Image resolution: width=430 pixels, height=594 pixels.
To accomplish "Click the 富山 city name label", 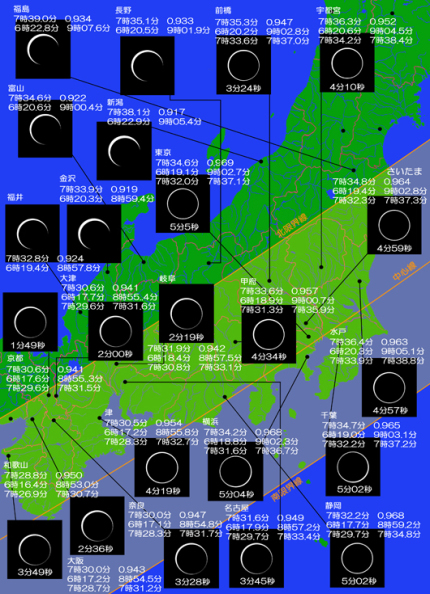I will click(x=16, y=88).
